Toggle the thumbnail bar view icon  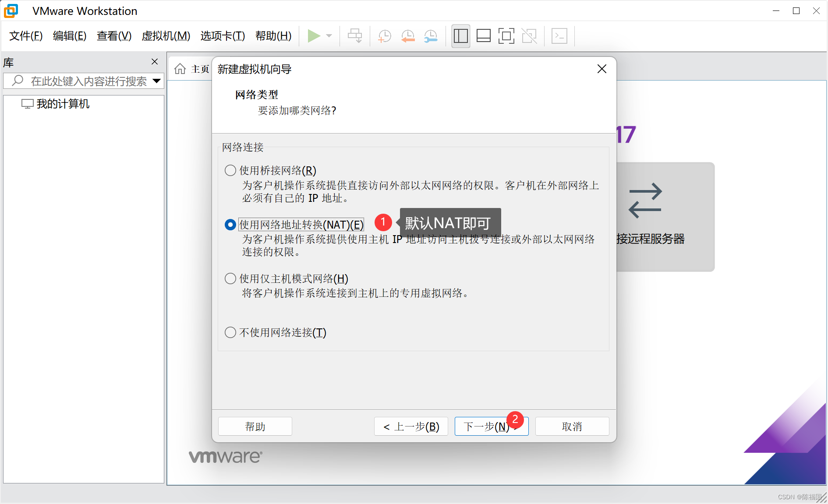(484, 36)
